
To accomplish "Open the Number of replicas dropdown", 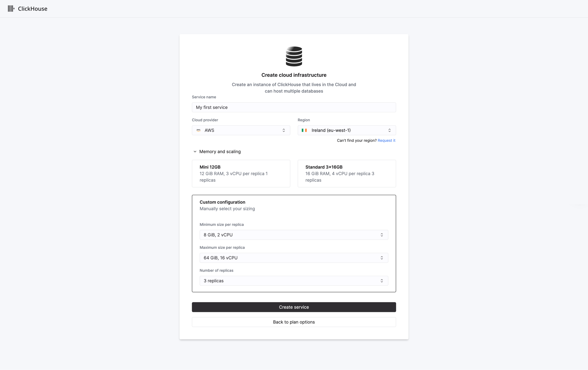I will [294, 281].
